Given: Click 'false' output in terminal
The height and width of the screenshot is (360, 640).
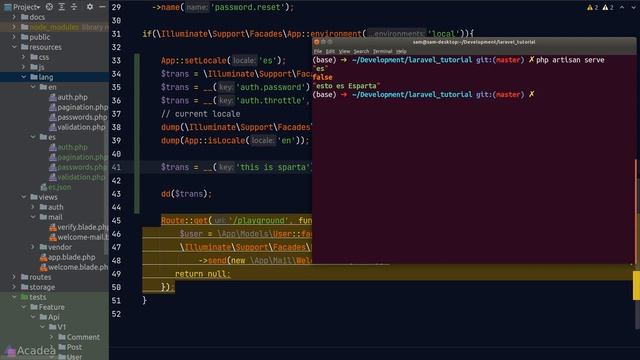Looking at the screenshot, I should pos(322,77).
